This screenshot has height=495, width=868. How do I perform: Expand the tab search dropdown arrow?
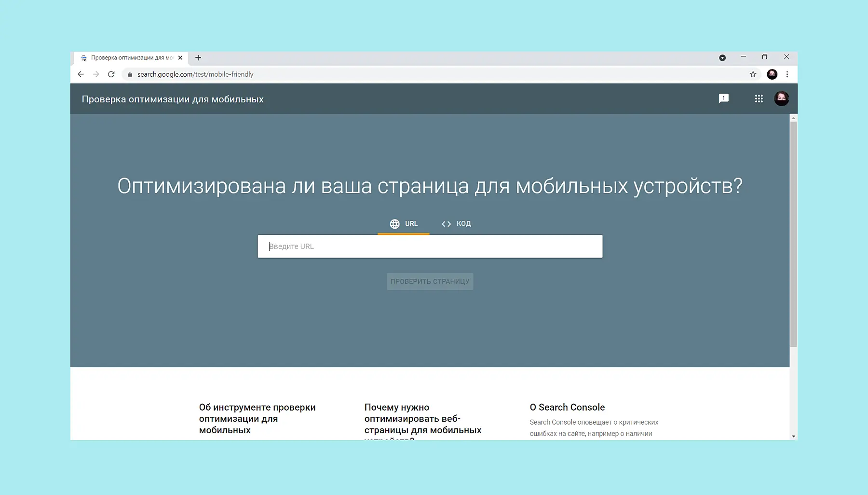722,58
